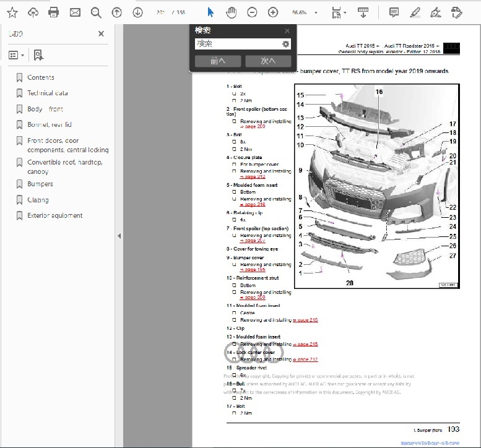The height and width of the screenshot is (448, 481).
Task: Open Convertible roof, hardtop bookmark
Action: [x=65, y=166]
